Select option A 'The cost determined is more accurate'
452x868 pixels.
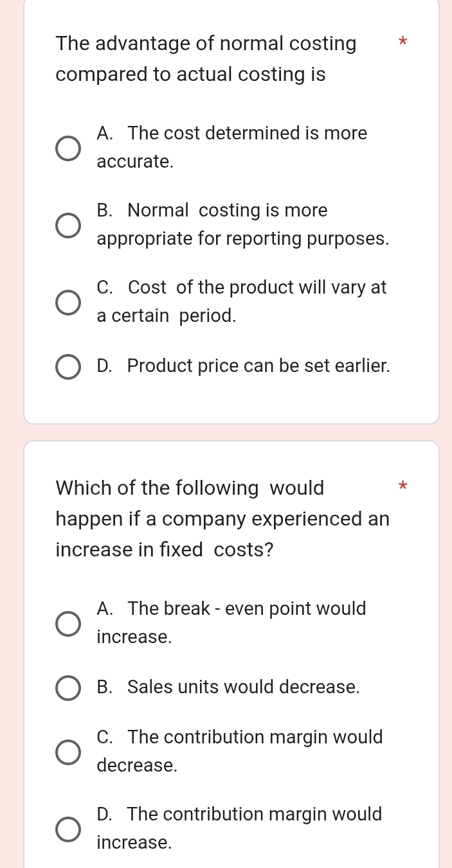[x=68, y=148]
